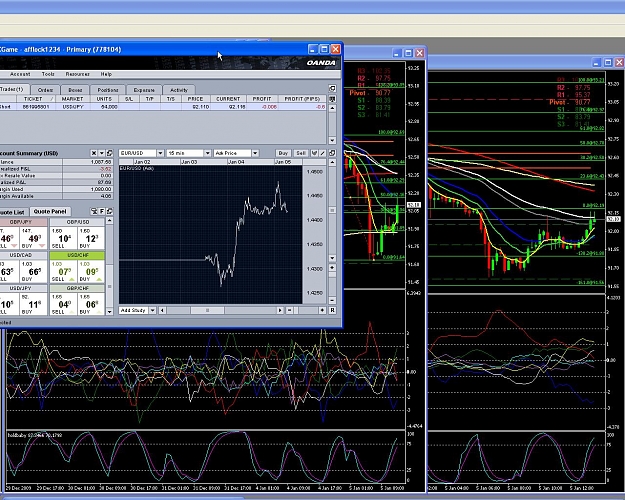The image size is (625, 500).
Task: Sort trades by MARKET column header
Action: (x=73, y=99)
